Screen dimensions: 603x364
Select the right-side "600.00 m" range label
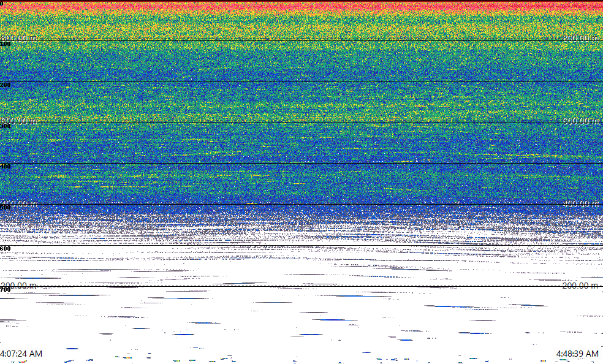point(581,121)
